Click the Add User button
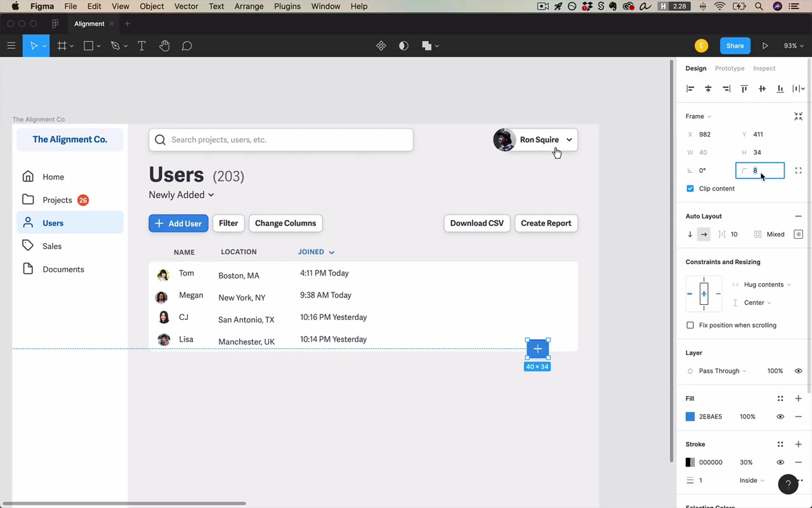The width and height of the screenshot is (812, 508). [x=178, y=224]
